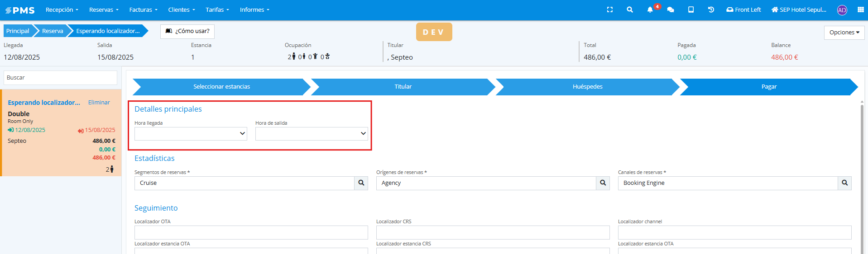Open the search magnifier in top bar

629,9
